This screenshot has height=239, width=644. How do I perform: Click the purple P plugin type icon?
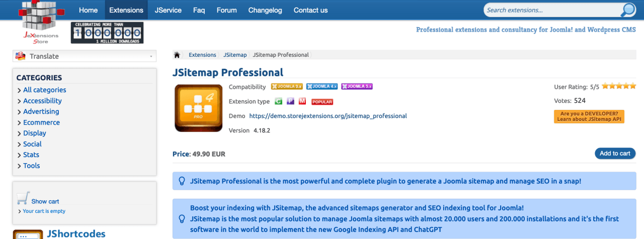point(290,101)
